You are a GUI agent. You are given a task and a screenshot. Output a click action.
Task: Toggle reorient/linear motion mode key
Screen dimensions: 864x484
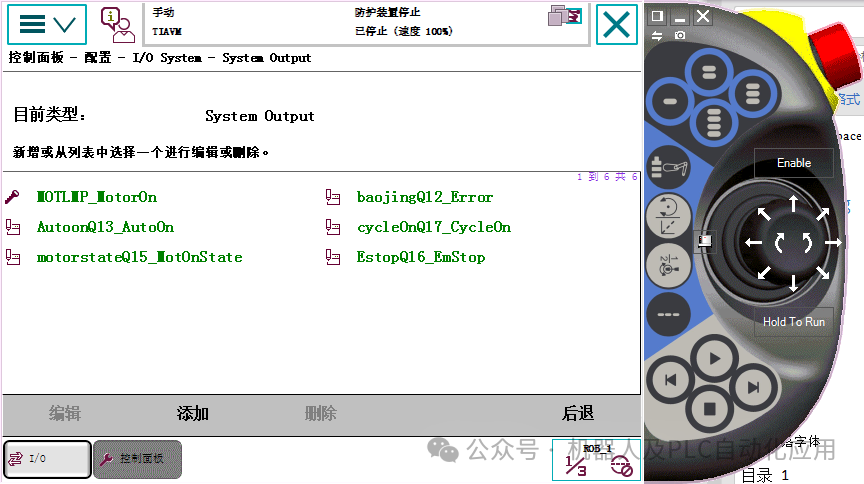[668, 217]
